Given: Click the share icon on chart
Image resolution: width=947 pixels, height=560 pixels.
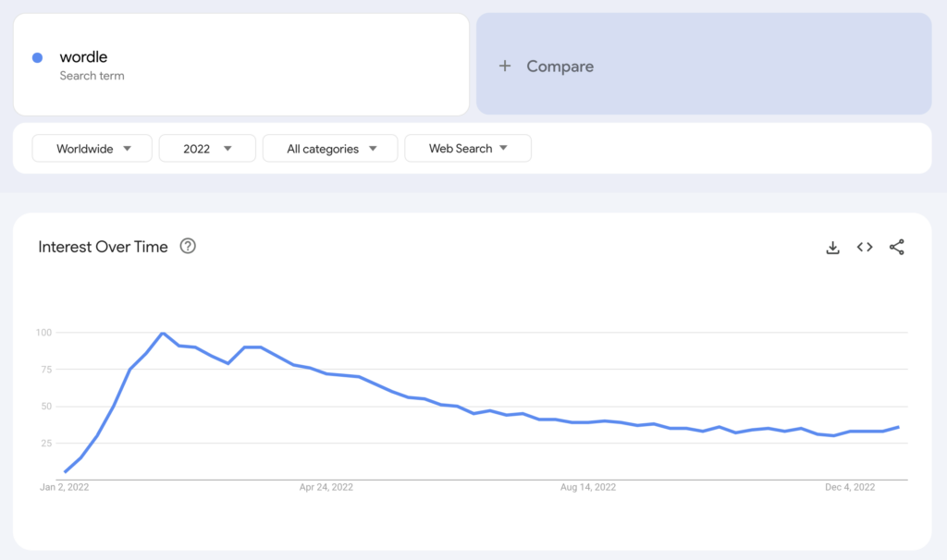Looking at the screenshot, I should (896, 247).
